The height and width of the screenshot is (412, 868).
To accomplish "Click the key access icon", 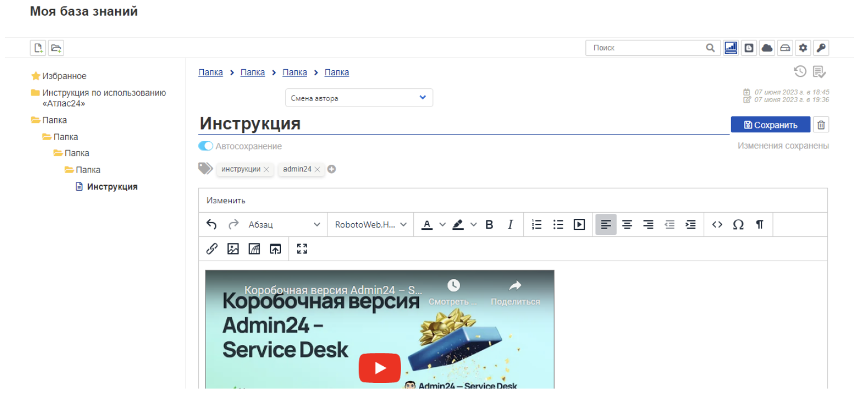I will tap(821, 48).
